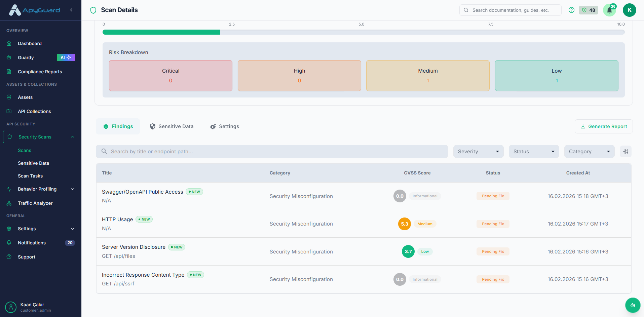Open the Dashboard from the sidebar

click(30, 43)
